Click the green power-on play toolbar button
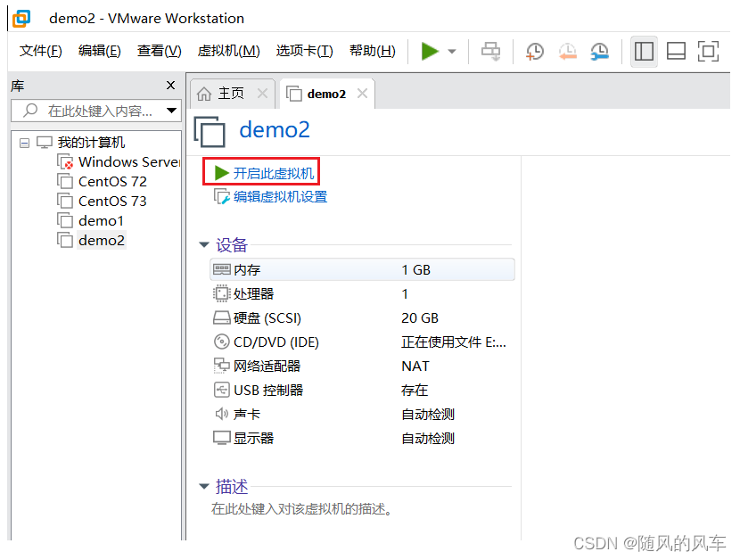This screenshot has height=560, width=740. [430, 51]
